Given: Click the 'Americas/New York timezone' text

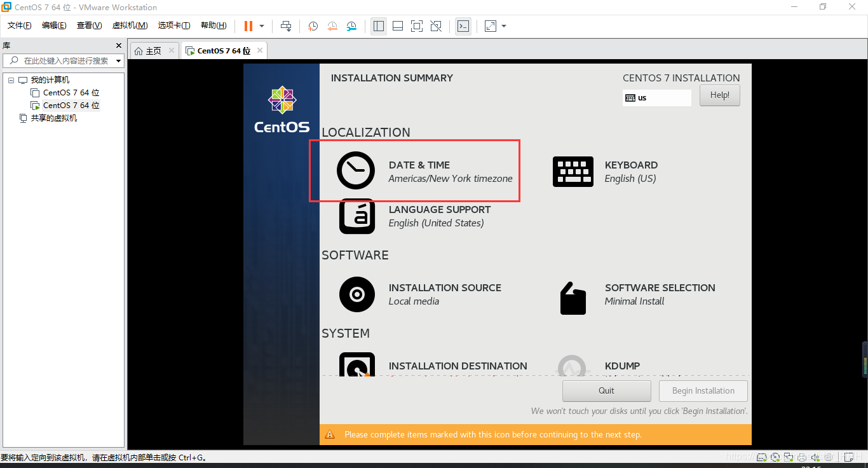Looking at the screenshot, I should (x=451, y=179).
